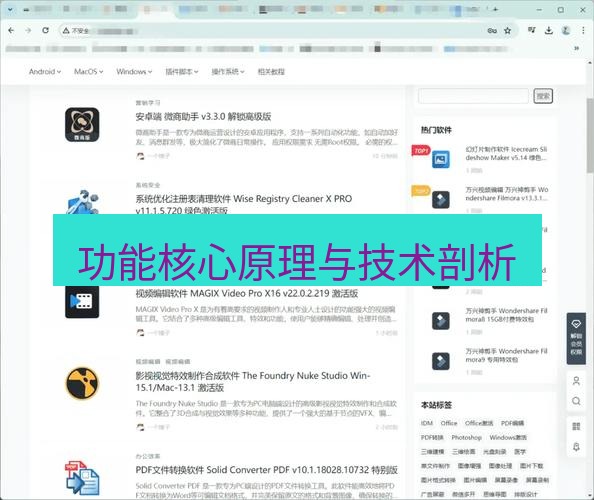Open the 相关教程 nav item
This screenshot has width=594, height=500.
coord(271,72)
